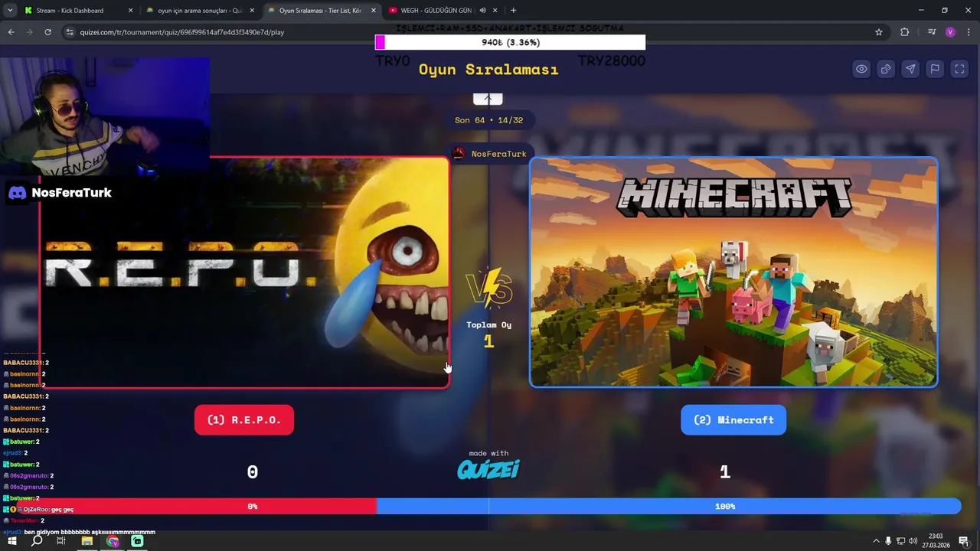Open Chrome from the taskbar
Screen dimensions: 980x551
click(x=113, y=541)
